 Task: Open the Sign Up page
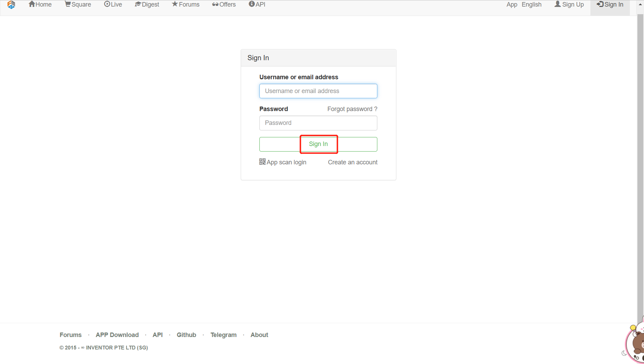(x=569, y=4)
